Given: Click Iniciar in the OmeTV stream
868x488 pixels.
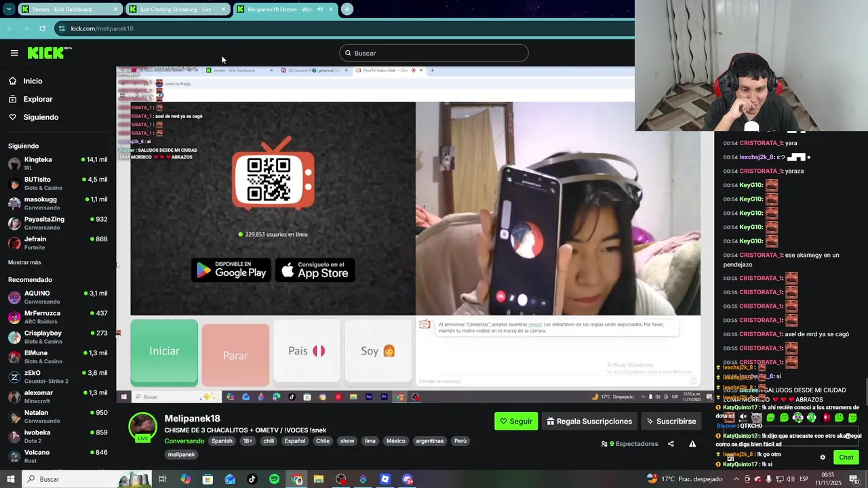Looking at the screenshot, I should (164, 352).
